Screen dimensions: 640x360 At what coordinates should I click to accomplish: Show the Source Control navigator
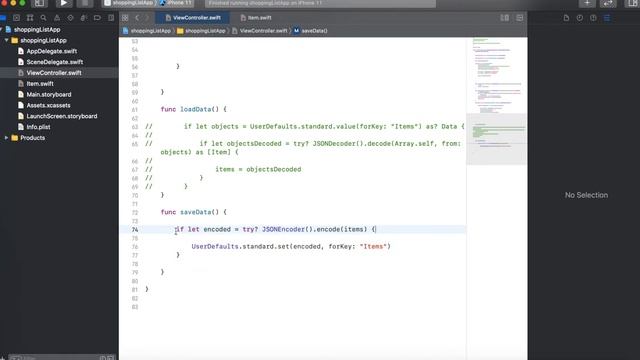[x=16, y=18]
